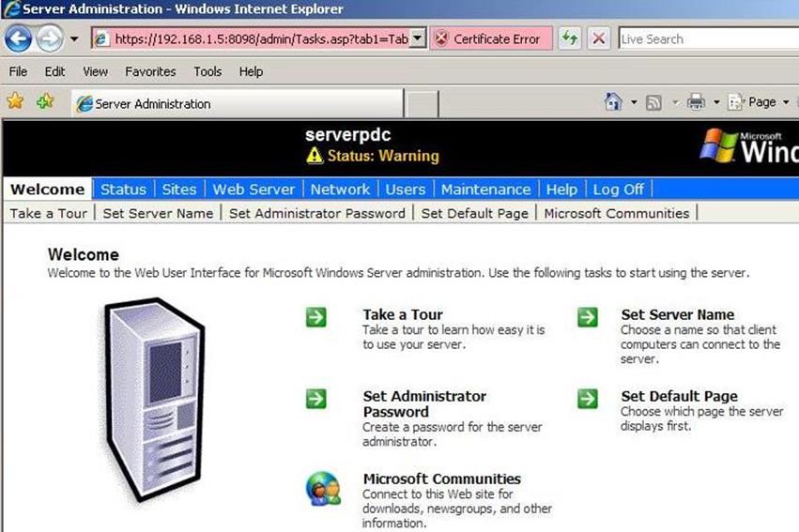Click the RSS feeds icon

(653, 103)
